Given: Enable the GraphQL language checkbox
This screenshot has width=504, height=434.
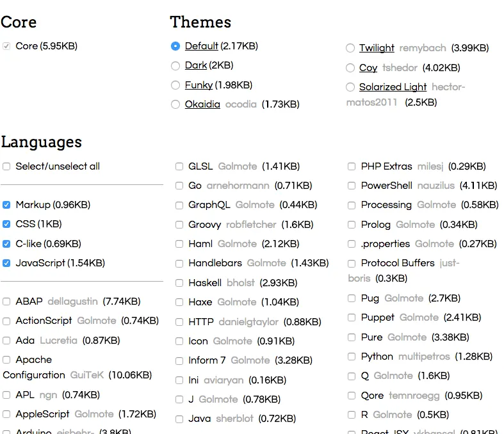Looking at the screenshot, I should [x=179, y=205].
